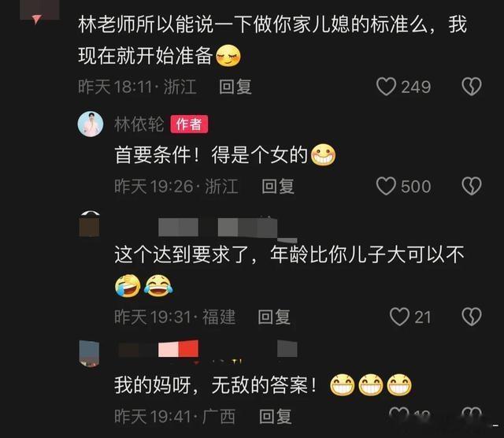The width and height of the screenshot is (504, 438).
Task: Dislike the Guangxi comment posted at 19:41
Action: click(471, 414)
